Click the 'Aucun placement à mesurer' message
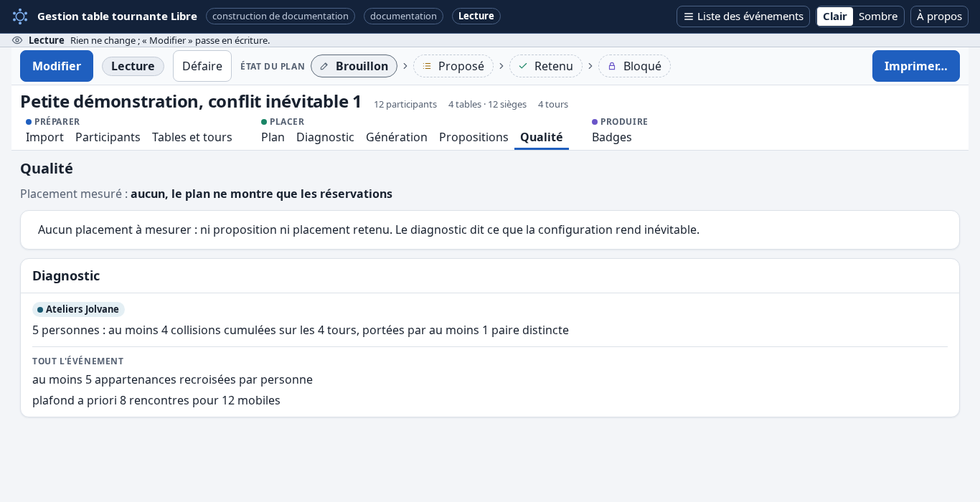The image size is (980, 502). pyautogui.click(x=369, y=229)
